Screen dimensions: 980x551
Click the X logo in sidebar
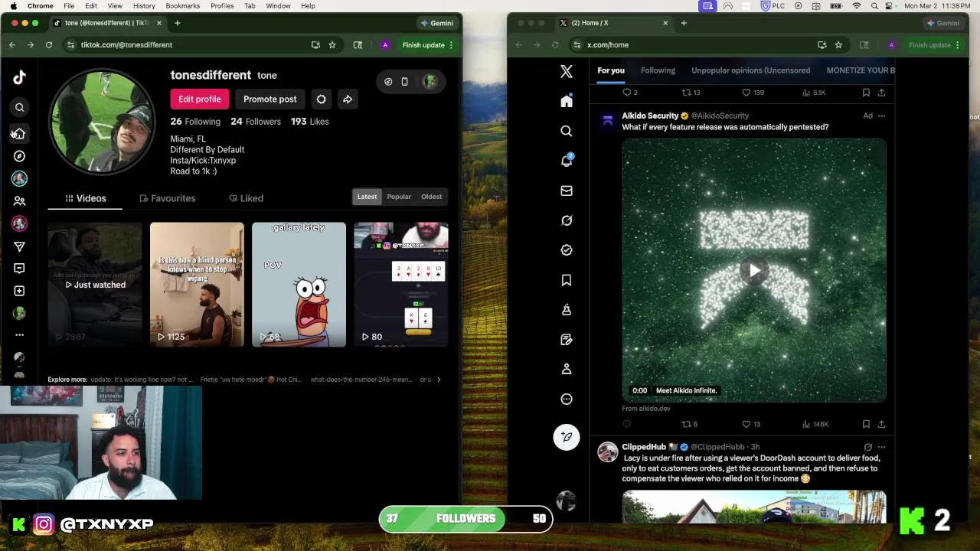coord(567,71)
